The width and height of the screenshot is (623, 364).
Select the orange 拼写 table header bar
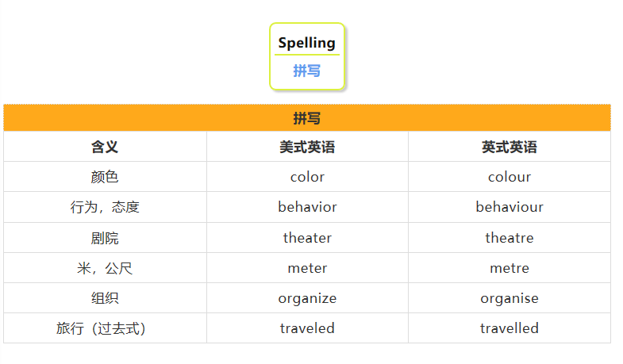click(x=307, y=118)
